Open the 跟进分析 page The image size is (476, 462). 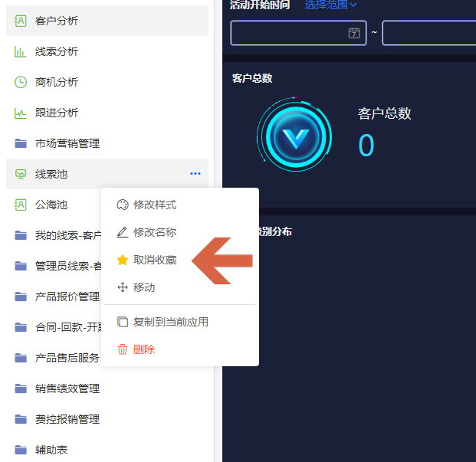pos(107,113)
